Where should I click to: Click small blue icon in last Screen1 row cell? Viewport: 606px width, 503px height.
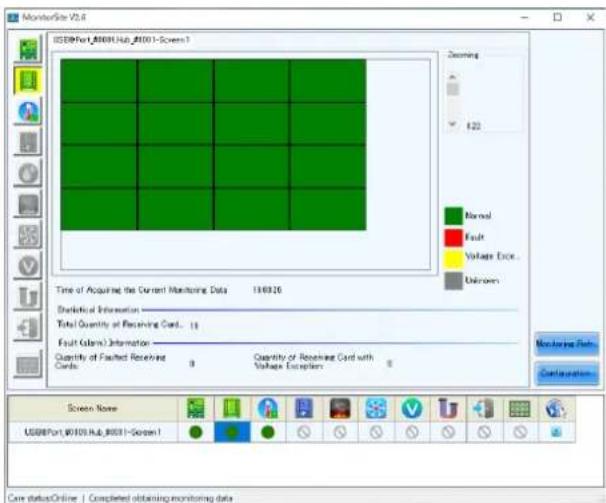pyautogui.click(x=556, y=432)
